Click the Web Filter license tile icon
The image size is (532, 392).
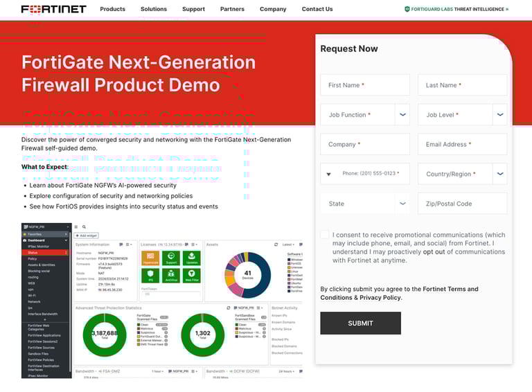[191, 276]
